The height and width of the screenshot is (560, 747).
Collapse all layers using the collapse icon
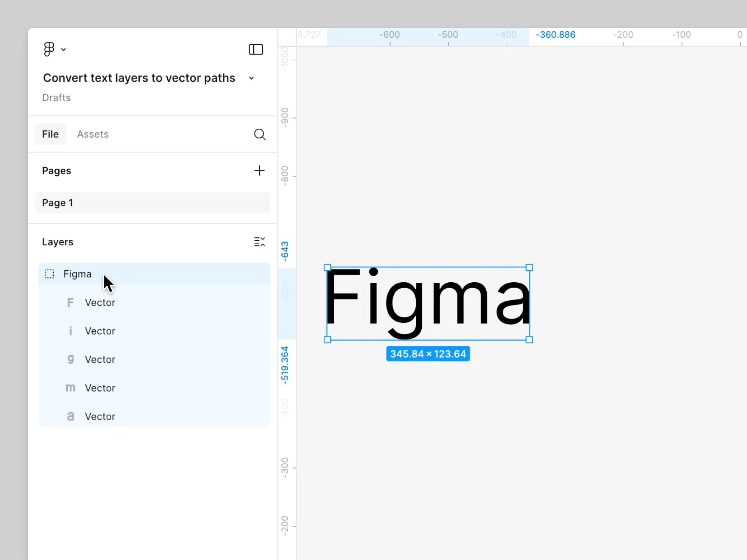click(x=259, y=242)
